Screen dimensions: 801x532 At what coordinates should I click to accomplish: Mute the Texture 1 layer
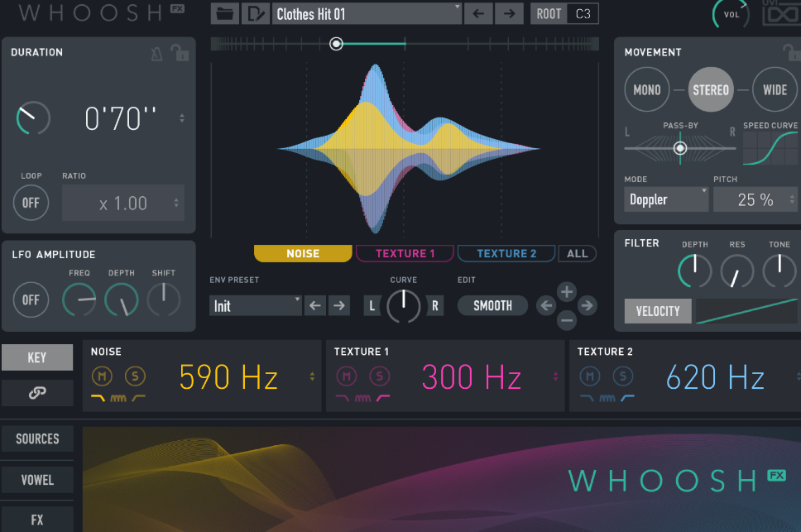347,376
